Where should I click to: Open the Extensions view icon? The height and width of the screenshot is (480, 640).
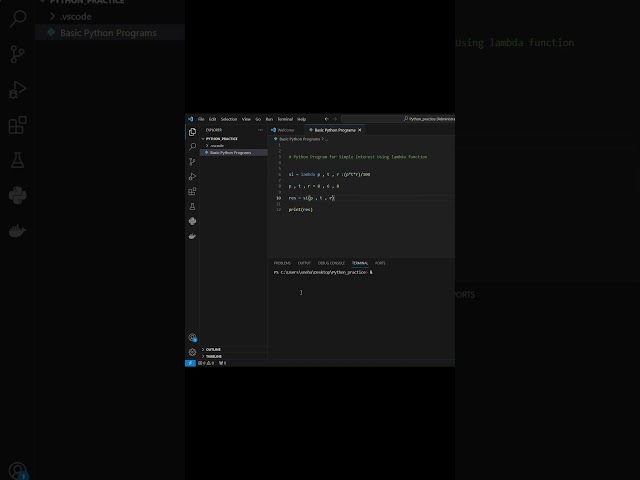click(192, 191)
